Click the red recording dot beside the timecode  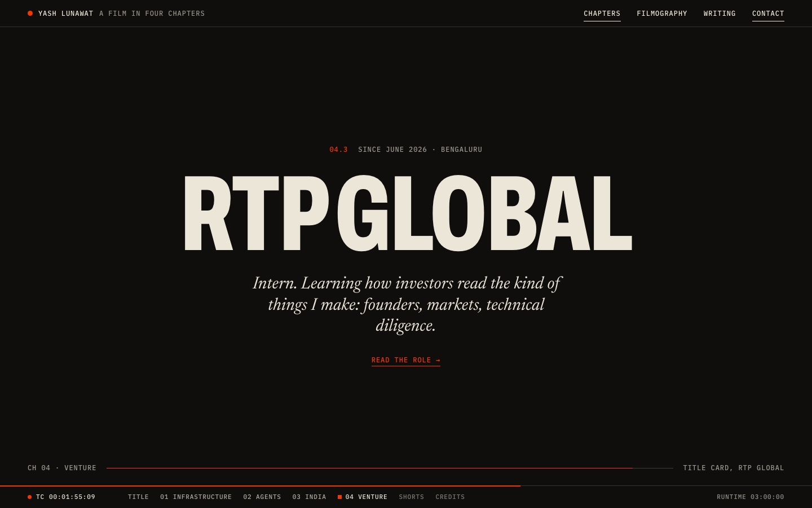[29, 497]
